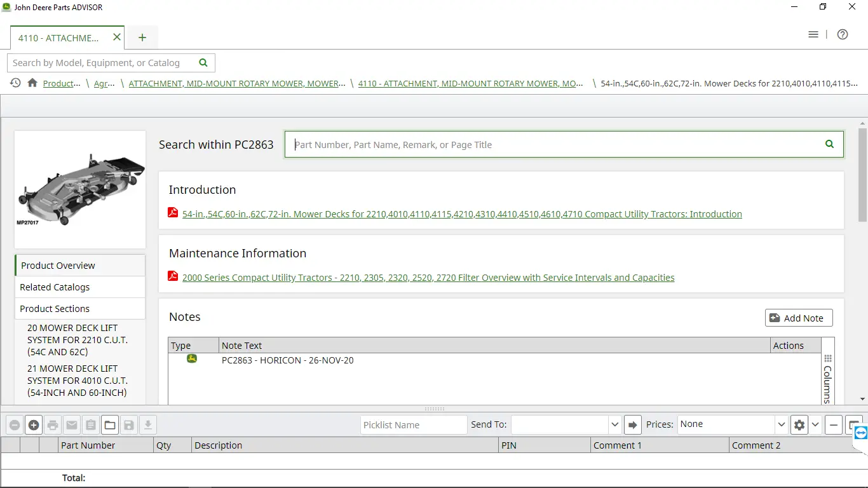Email the picklist
The width and height of the screenshot is (868, 488).
pos(72,424)
